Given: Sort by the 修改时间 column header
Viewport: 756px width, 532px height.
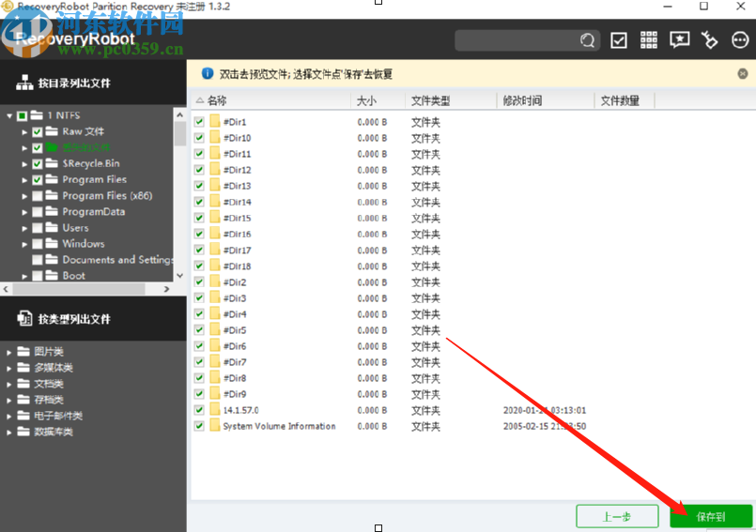Looking at the screenshot, I should pos(546,100).
